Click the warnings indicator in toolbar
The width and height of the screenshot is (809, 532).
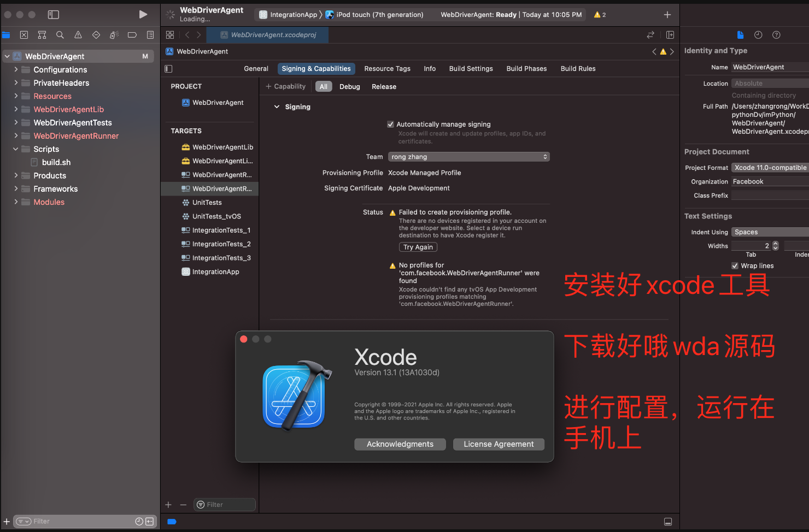tap(600, 15)
